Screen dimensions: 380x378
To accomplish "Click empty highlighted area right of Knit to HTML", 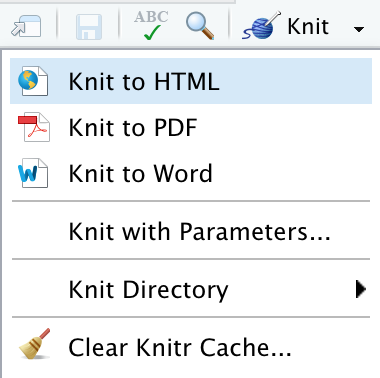I will click(295, 81).
